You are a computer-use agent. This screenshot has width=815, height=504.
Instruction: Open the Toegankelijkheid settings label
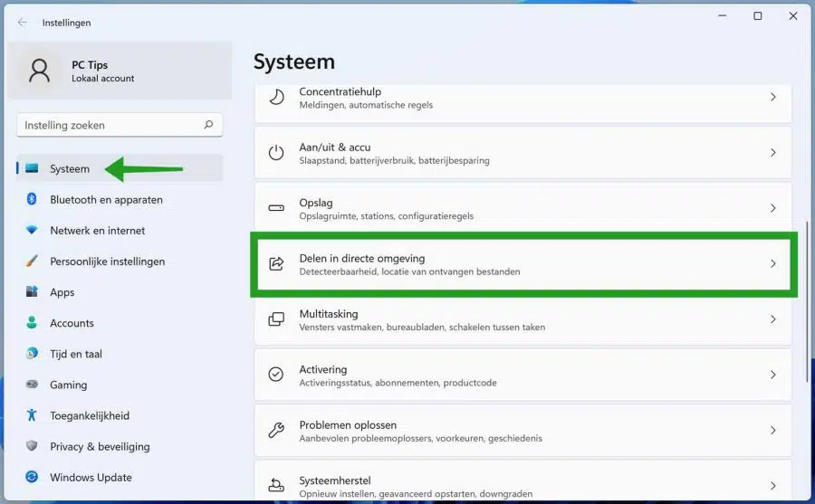tap(90, 415)
